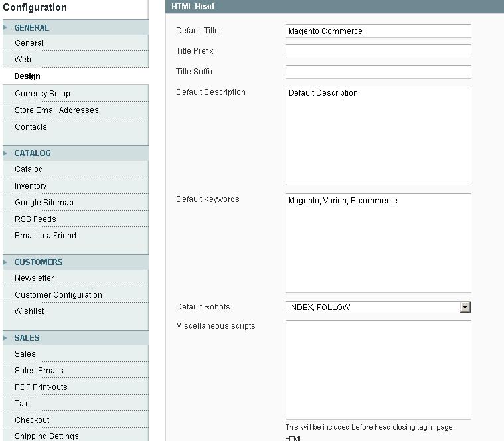Click the CATALOG section heading
The height and width of the screenshot is (441, 504).
tap(33, 153)
